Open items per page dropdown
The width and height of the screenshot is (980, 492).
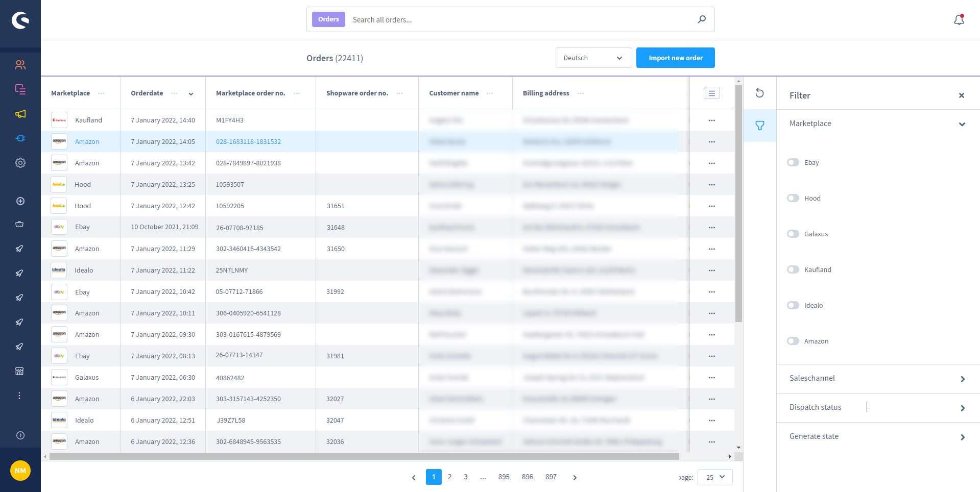tap(715, 477)
